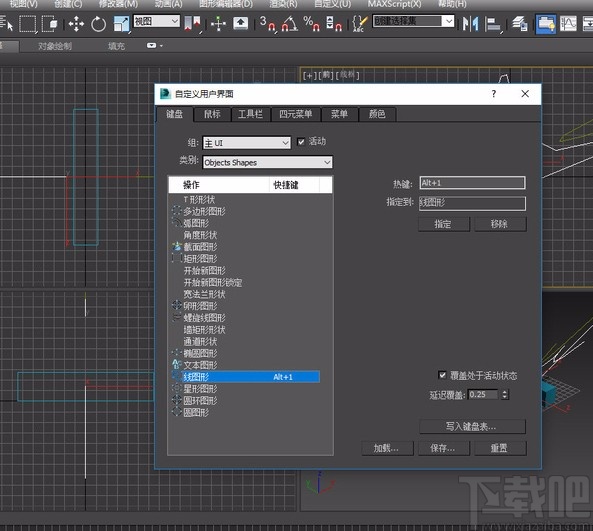Toggle the Angle Snap icon
593x531 pixels.
click(x=290, y=23)
